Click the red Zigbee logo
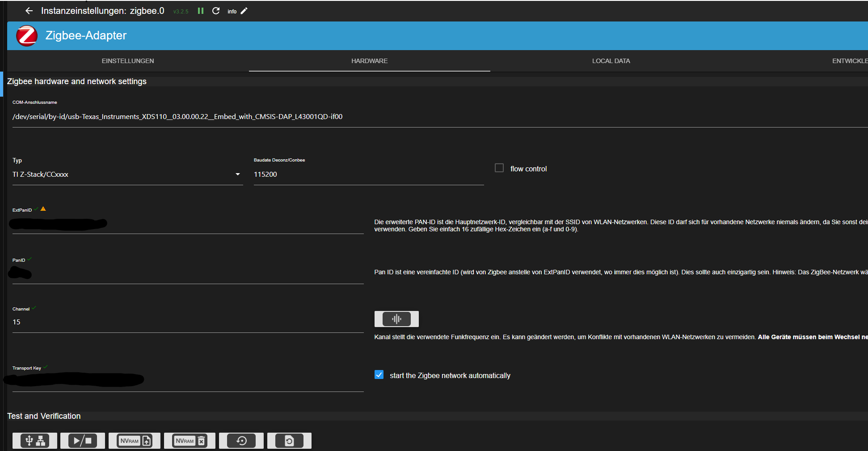 point(27,36)
